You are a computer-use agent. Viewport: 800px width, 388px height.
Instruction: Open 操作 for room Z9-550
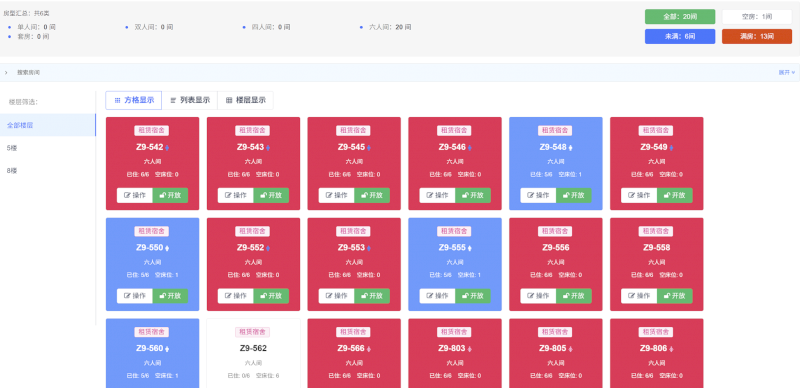(135, 296)
